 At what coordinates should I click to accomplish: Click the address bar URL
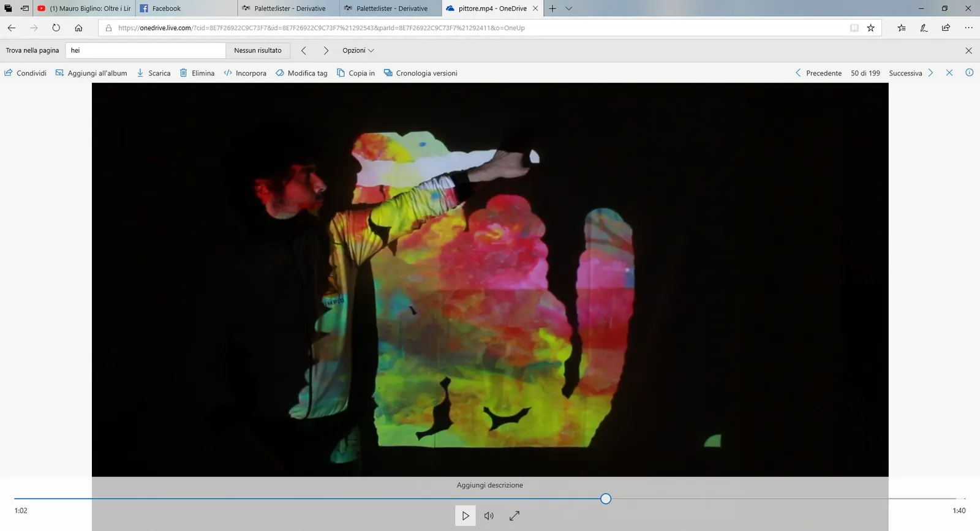321,28
